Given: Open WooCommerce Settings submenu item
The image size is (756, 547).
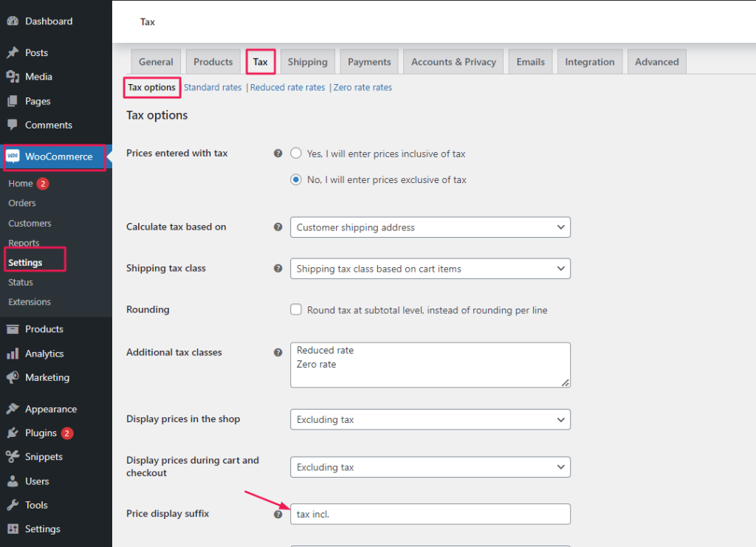Looking at the screenshot, I should pyautogui.click(x=25, y=263).
